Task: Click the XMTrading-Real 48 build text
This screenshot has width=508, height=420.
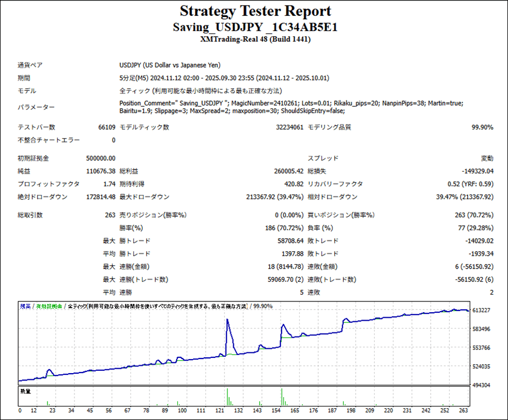Action: tap(255, 40)
